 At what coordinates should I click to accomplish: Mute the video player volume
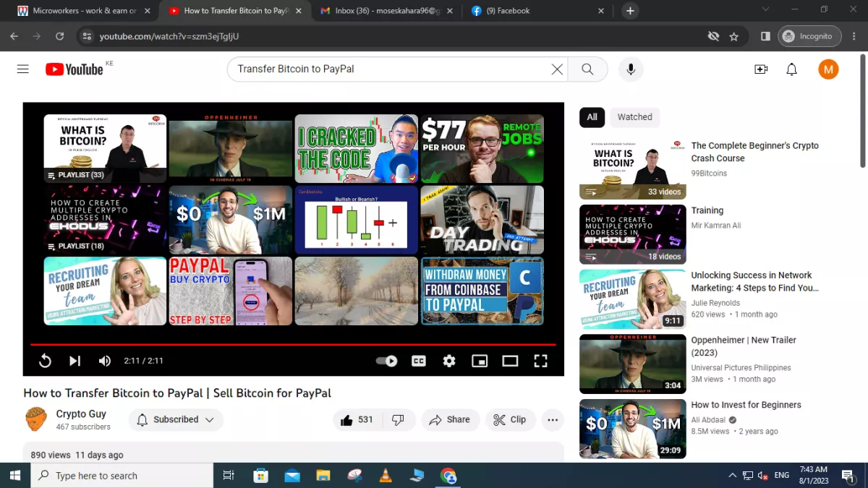pos(105,361)
